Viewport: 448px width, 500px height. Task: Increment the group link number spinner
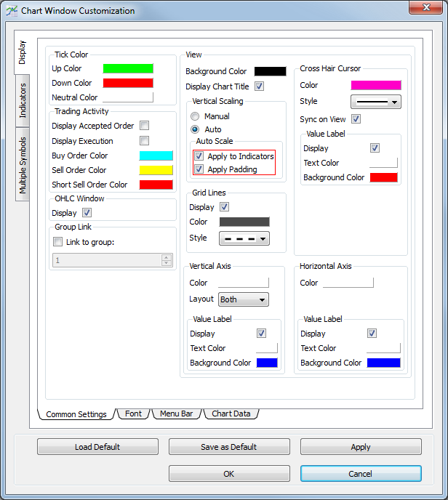click(167, 257)
